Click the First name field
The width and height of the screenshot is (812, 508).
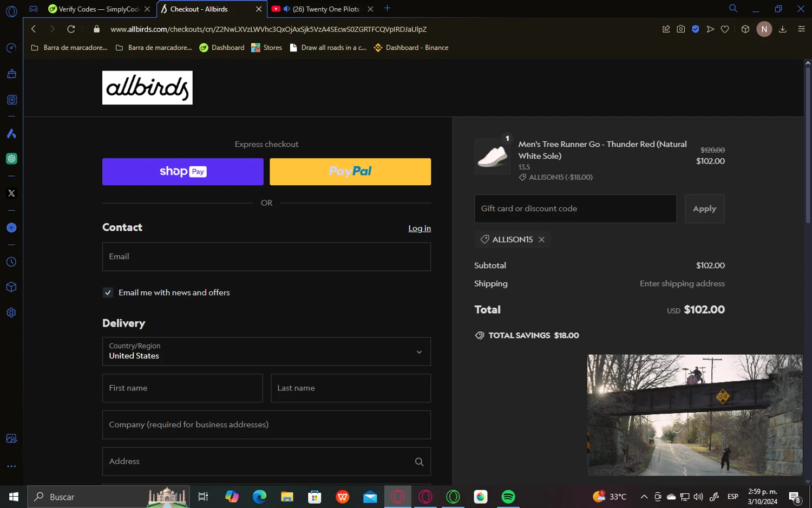182,388
